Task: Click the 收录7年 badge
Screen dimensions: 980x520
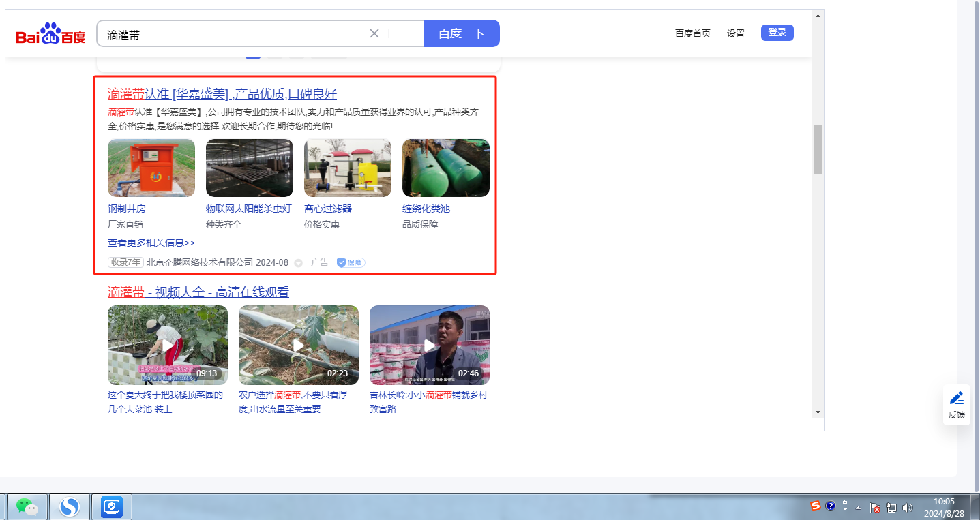Action: (125, 262)
